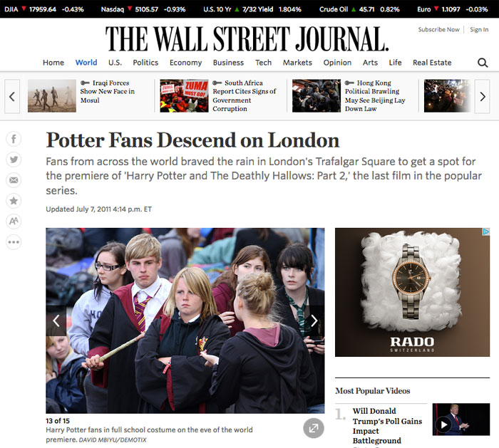Viewport: 499px width, 448px height.
Task: Show next photo in Potter slideshow
Action: (314, 321)
